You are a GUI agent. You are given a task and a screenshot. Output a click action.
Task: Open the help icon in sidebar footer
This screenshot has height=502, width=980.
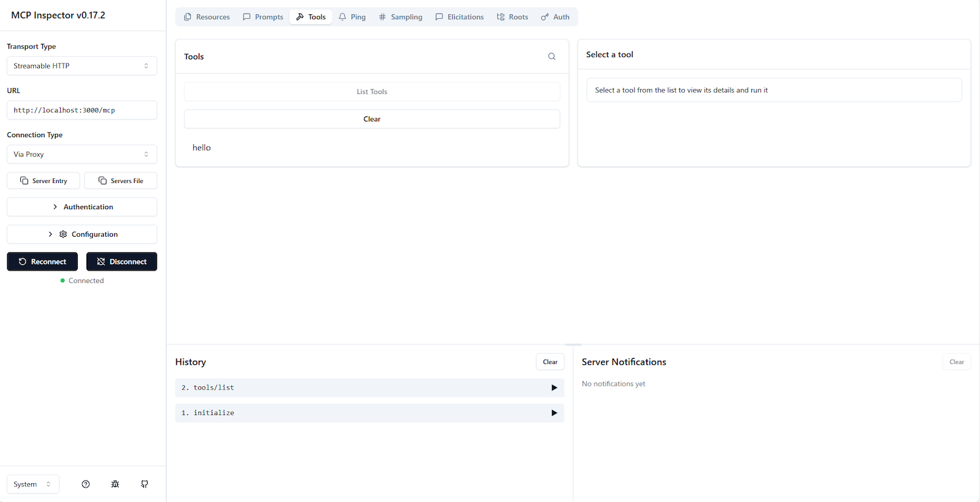point(86,484)
